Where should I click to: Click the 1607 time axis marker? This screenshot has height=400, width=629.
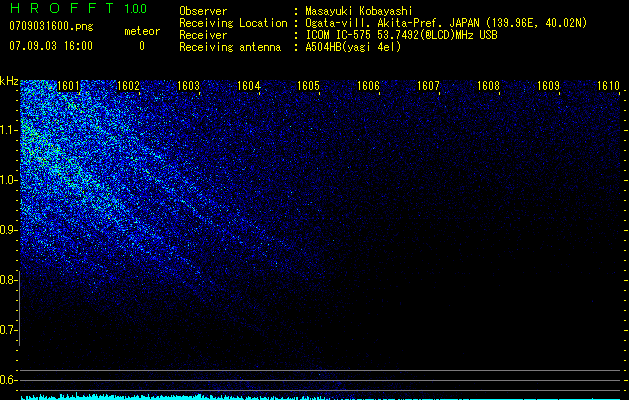[x=428, y=86]
